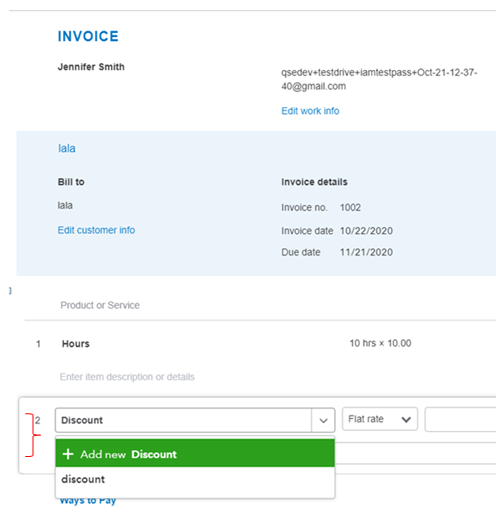Click the Product or Service column header
The image size is (496, 519).
tap(100, 305)
